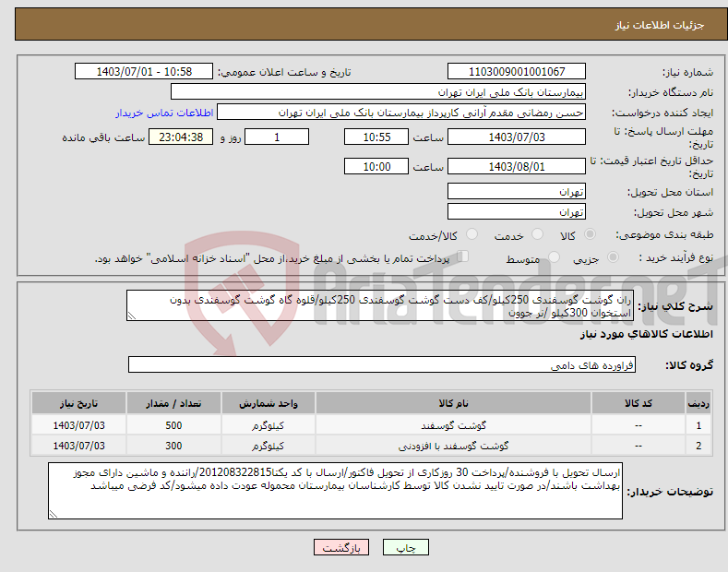Click the delivery city field تهران
The height and width of the screenshot is (572, 728).
coord(517,211)
